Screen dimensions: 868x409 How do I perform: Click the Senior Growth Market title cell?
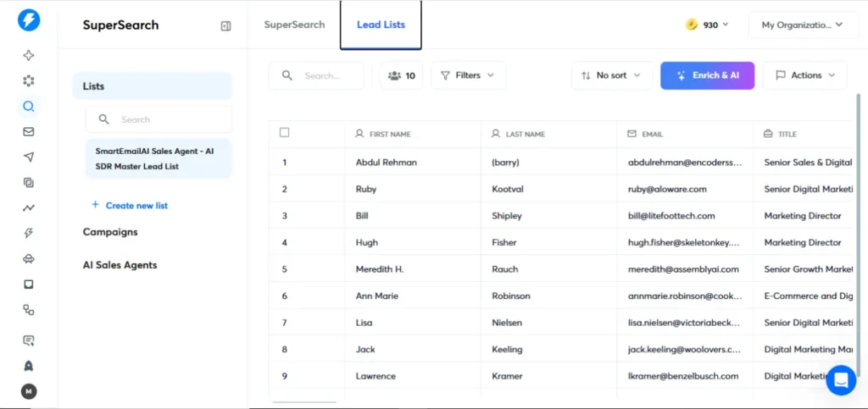pyautogui.click(x=803, y=269)
